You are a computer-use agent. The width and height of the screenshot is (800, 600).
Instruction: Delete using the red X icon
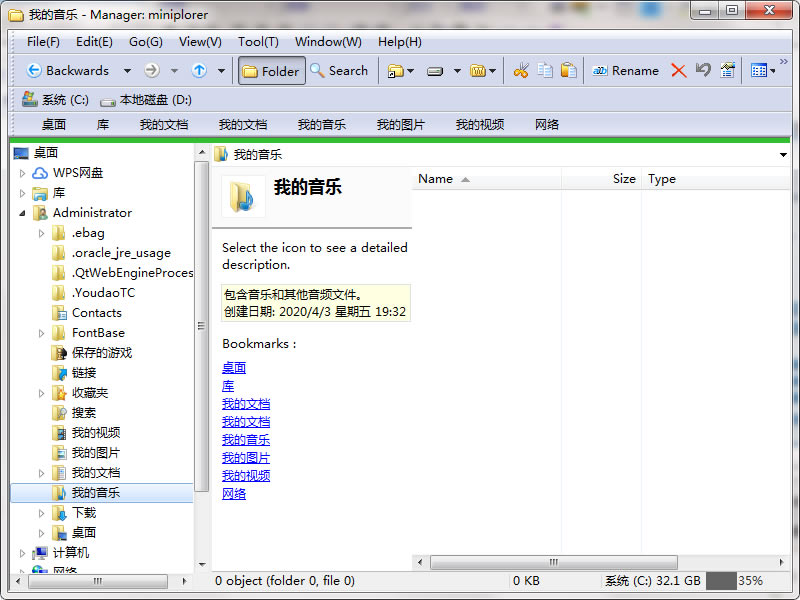pyautogui.click(x=678, y=71)
